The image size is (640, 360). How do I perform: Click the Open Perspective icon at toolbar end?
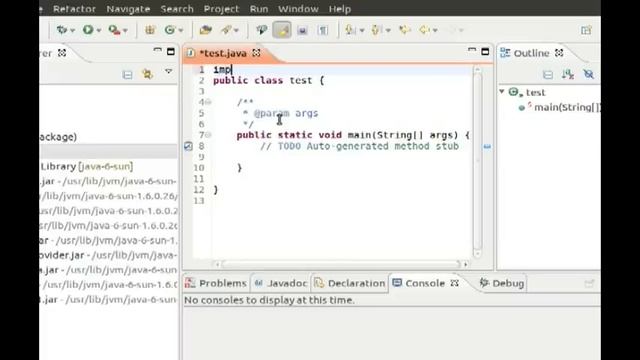pyautogui.click(x=586, y=30)
